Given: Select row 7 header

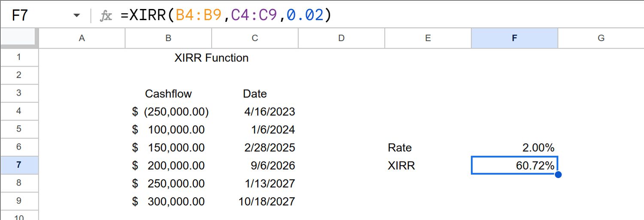Looking at the screenshot, I should click(x=19, y=165).
